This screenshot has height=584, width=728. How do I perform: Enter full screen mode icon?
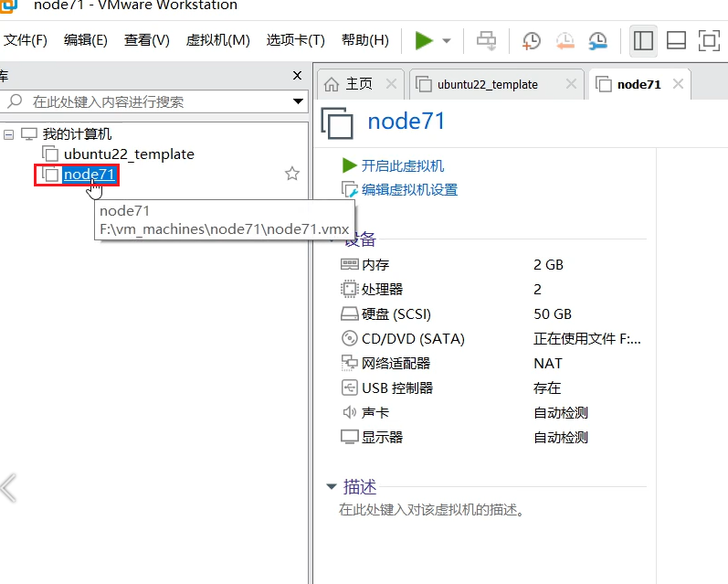point(709,41)
